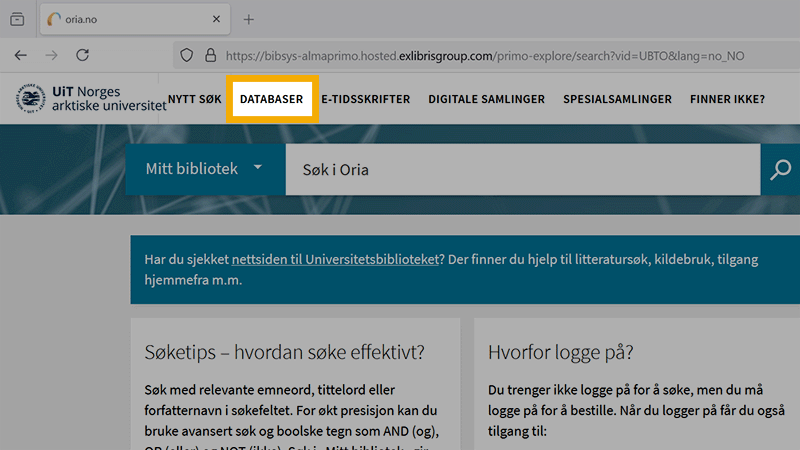Open a new tab with the plus icon
Screen dimensions: 800x450
click(x=249, y=20)
